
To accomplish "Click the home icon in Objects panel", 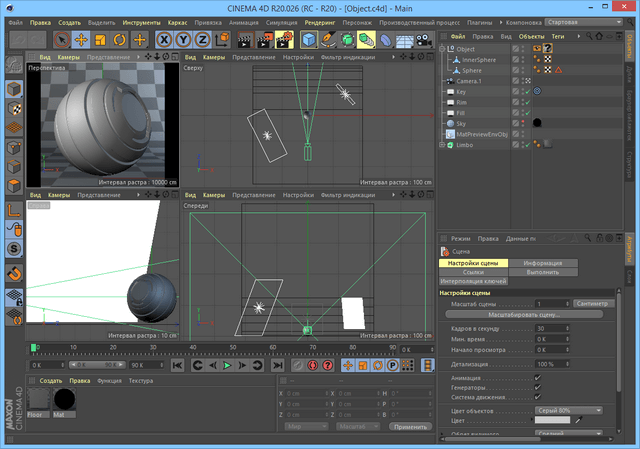I will pyautogui.click(x=600, y=36).
